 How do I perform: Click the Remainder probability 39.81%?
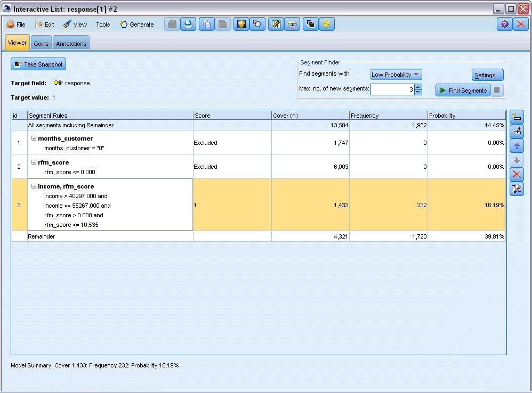tap(494, 236)
